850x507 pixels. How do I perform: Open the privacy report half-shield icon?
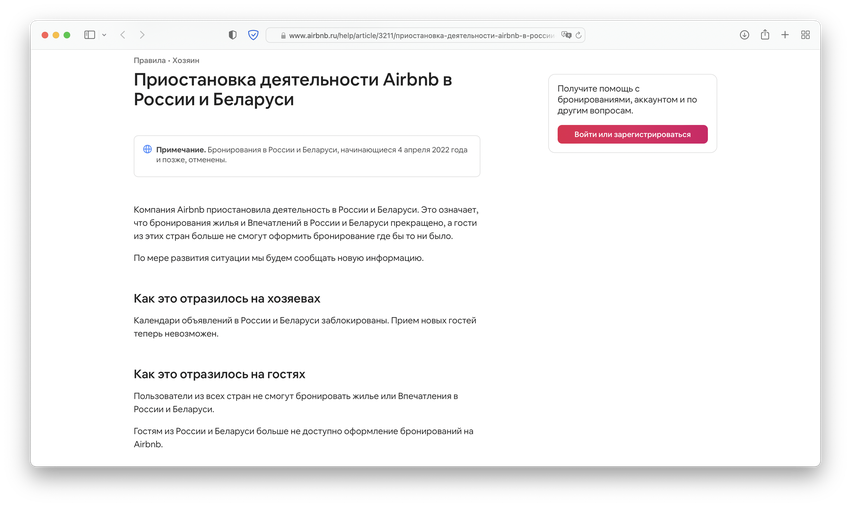(x=233, y=35)
